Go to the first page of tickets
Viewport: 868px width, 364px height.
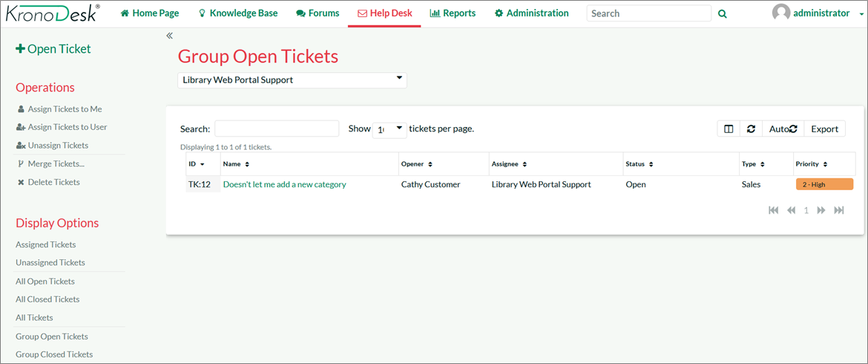click(774, 210)
